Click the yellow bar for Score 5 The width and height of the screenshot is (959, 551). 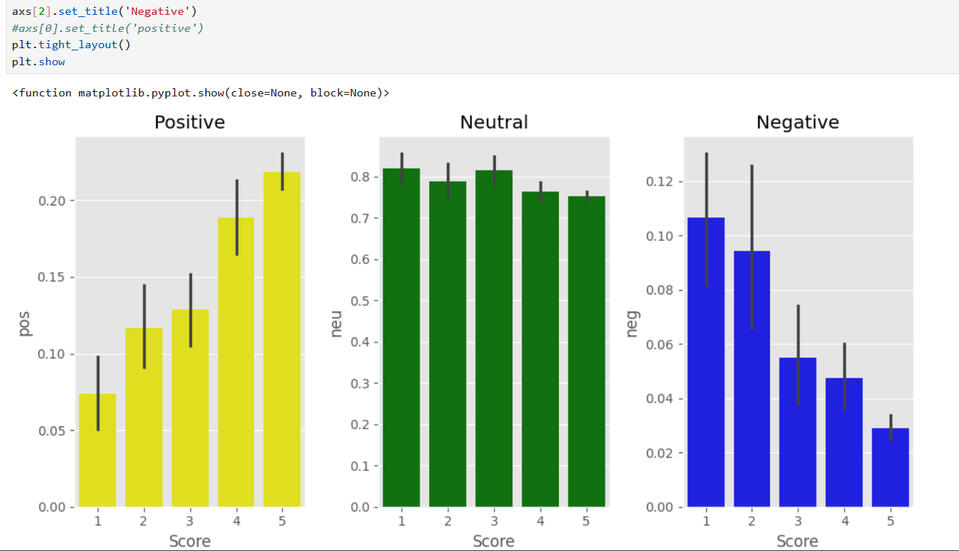(x=282, y=340)
